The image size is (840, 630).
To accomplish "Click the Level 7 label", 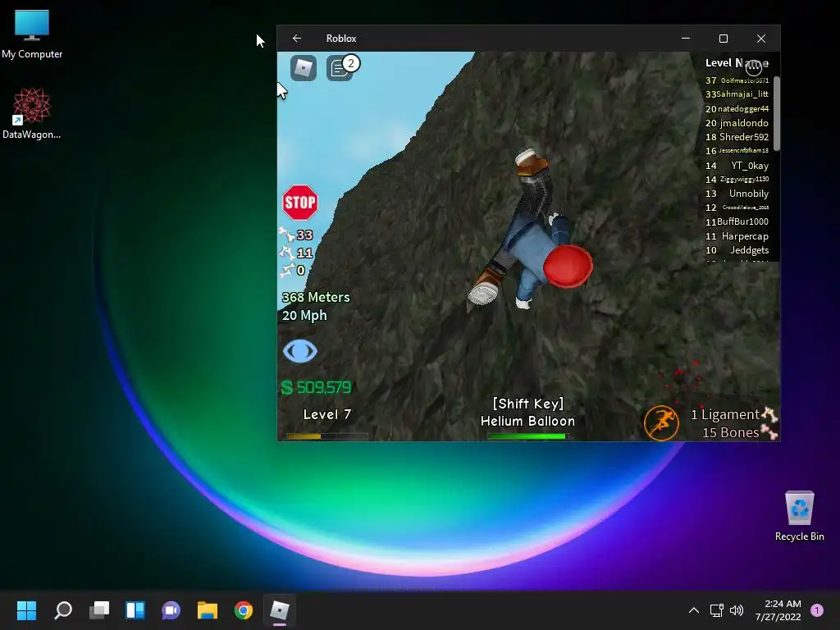I will 326,414.
